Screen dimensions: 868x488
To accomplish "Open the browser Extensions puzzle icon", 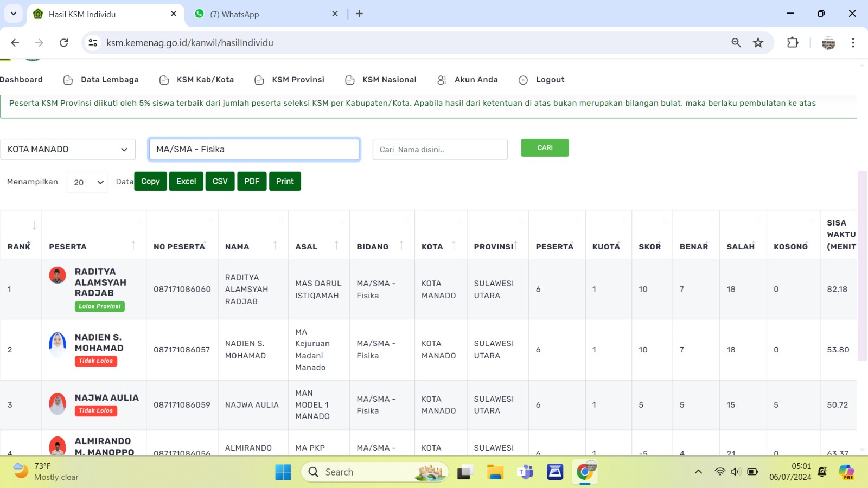I will 793,43.
